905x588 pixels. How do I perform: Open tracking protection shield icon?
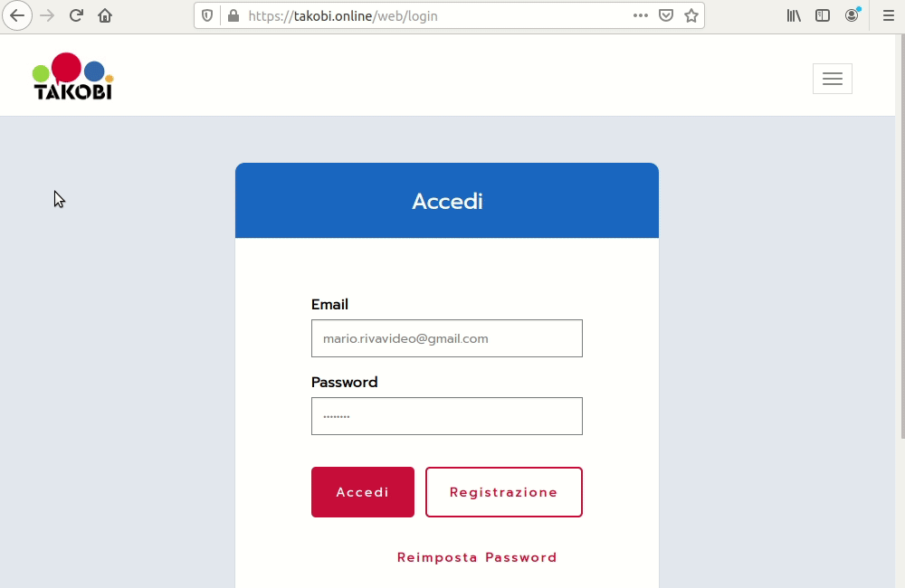click(x=207, y=15)
